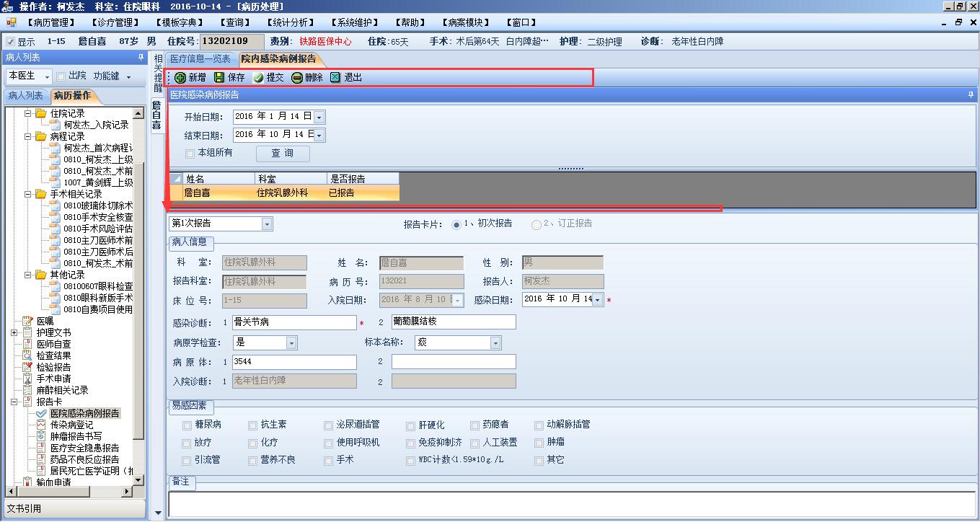Image resolution: width=980 pixels, height=522 pixels.
Task: Click the 退出 exit icon
Action: [335, 77]
